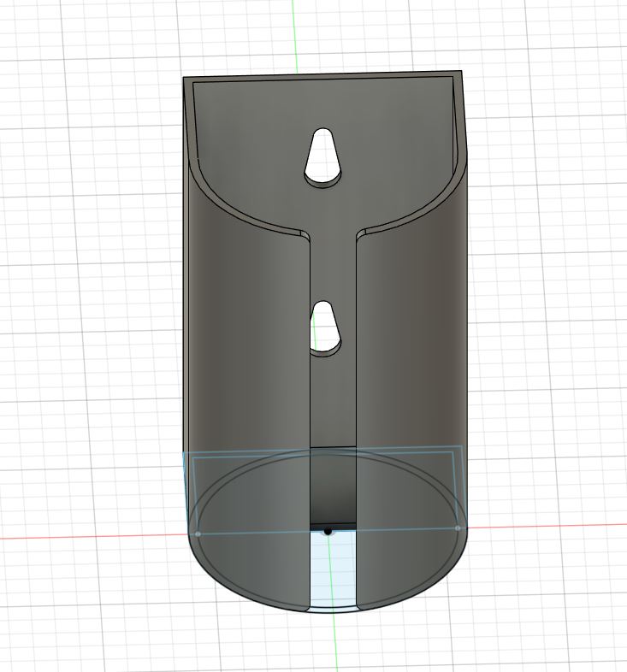Select the dark inner floor face inside the slot
The image size is (627, 672).
(334, 484)
